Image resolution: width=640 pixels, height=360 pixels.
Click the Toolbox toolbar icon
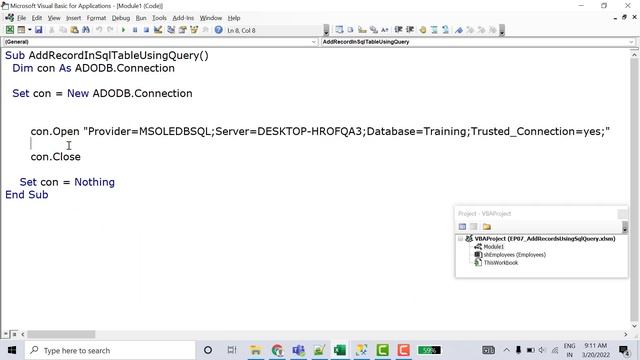point(205,30)
